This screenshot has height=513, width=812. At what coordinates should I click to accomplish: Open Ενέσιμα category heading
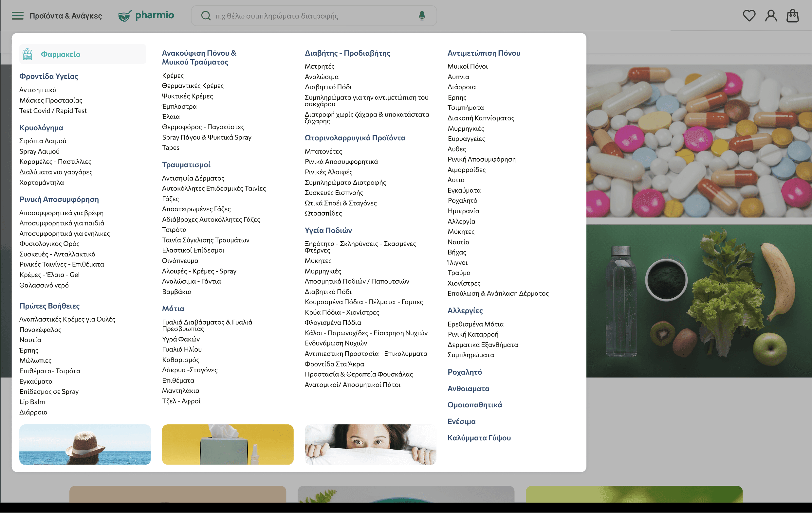pos(461,421)
